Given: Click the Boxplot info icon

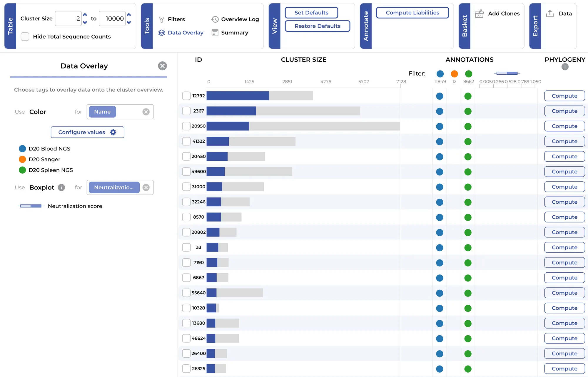Looking at the screenshot, I should 61,187.
